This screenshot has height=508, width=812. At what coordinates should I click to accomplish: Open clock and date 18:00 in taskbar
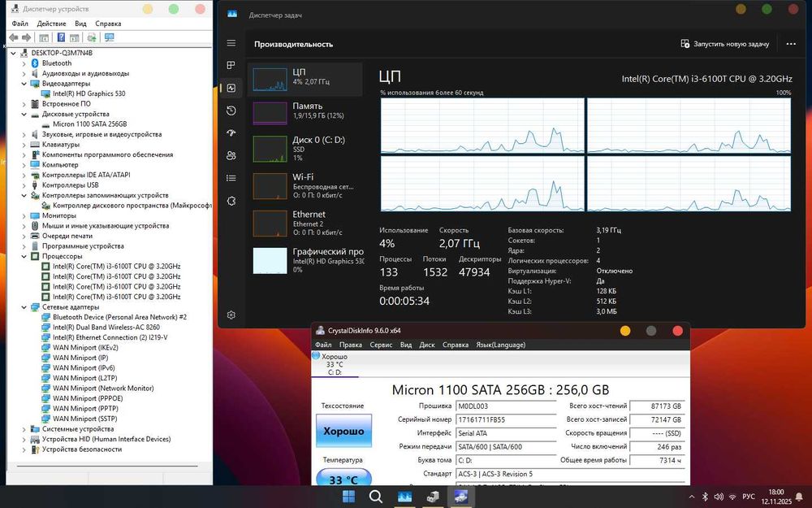(x=776, y=497)
